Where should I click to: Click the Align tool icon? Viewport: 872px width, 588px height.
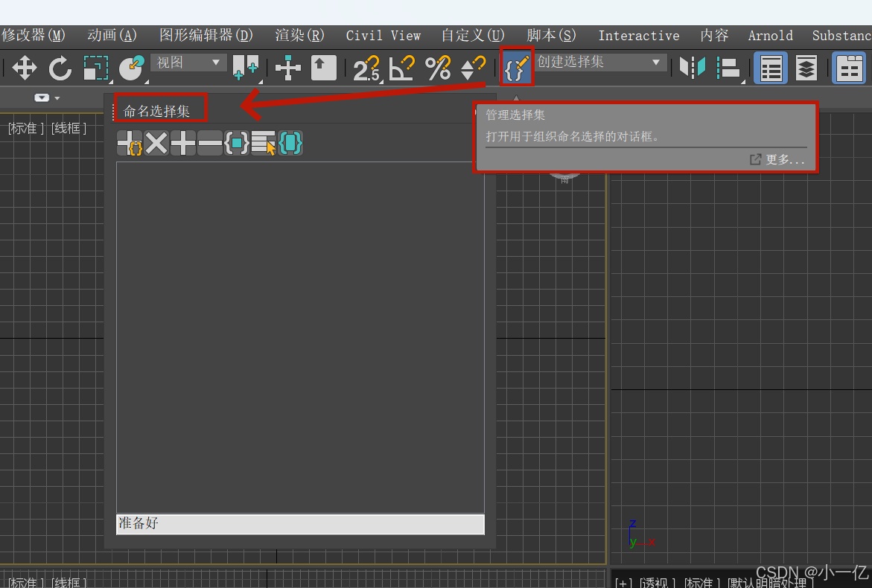(728, 68)
